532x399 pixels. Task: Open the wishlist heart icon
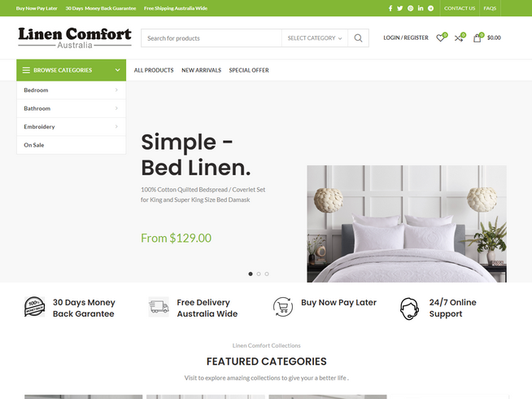(x=440, y=37)
